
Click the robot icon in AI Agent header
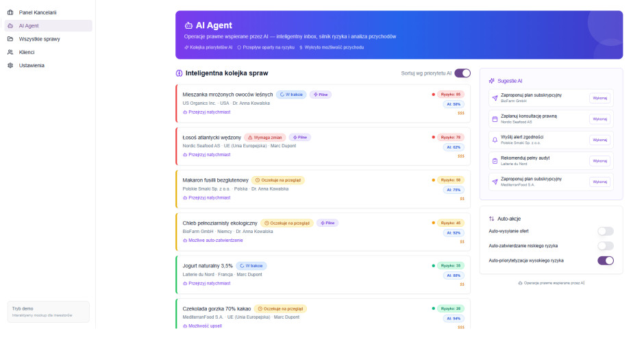point(188,25)
